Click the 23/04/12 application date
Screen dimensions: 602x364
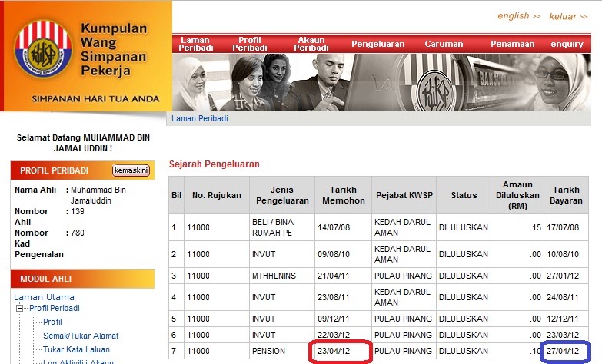tap(334, 351)
